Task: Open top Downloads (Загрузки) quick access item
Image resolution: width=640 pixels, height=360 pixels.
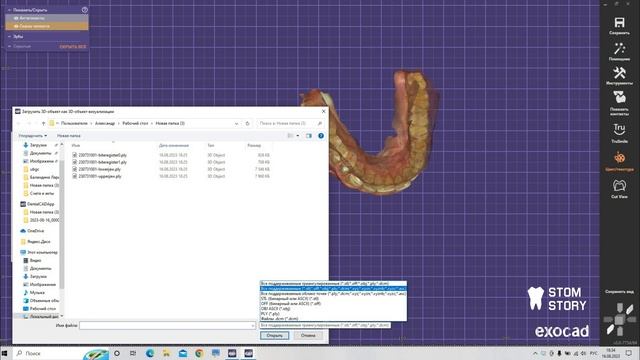Action: coord(38,145)
